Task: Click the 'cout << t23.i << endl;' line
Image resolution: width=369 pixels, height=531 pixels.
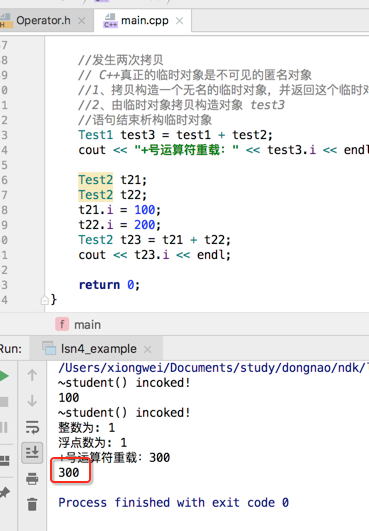Action: [x=154, y=255]
